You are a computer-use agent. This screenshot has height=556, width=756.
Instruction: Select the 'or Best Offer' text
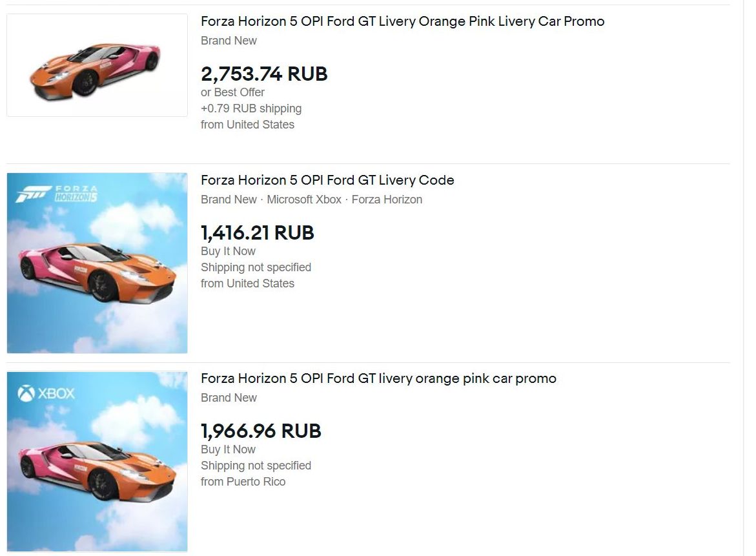pos(232,92)
